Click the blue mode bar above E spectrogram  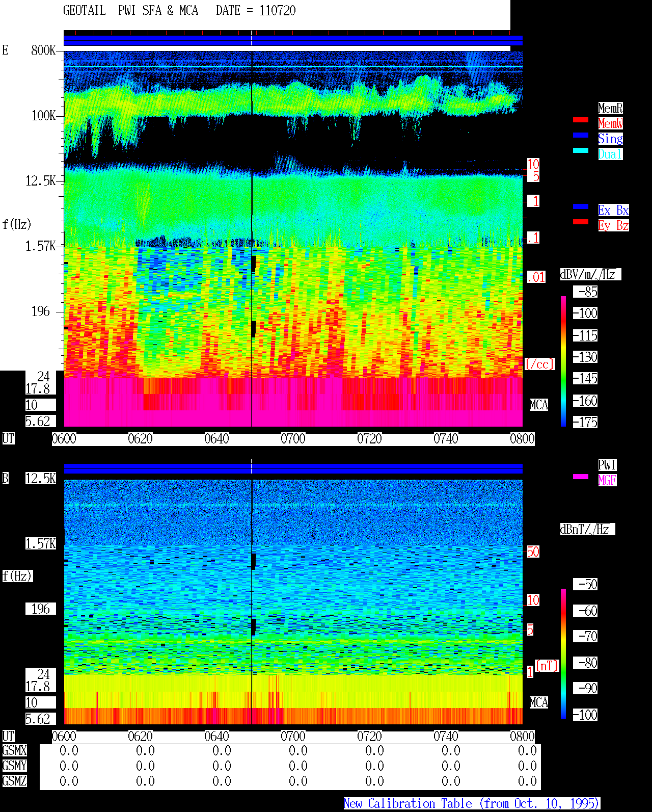293,41
